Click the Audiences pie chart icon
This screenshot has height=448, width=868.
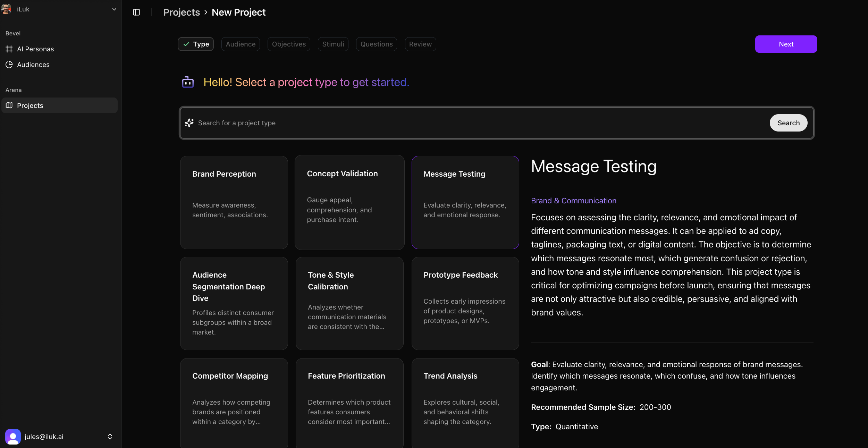[9, 65]
